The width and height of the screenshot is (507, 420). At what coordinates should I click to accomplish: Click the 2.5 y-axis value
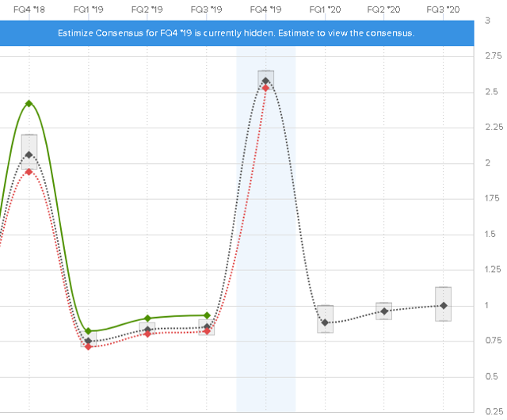coord(491,92)
